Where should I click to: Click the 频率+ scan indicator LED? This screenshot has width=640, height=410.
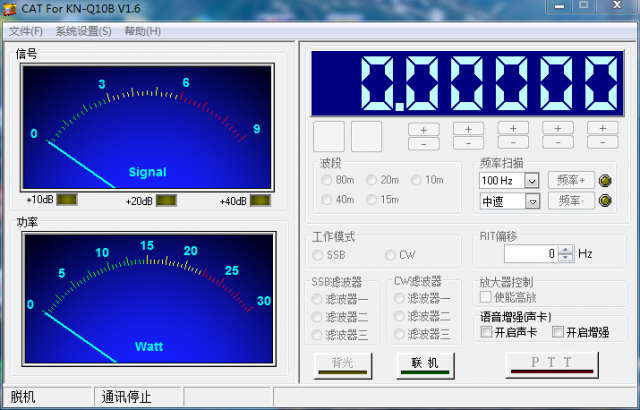click(x=605, y=180)
